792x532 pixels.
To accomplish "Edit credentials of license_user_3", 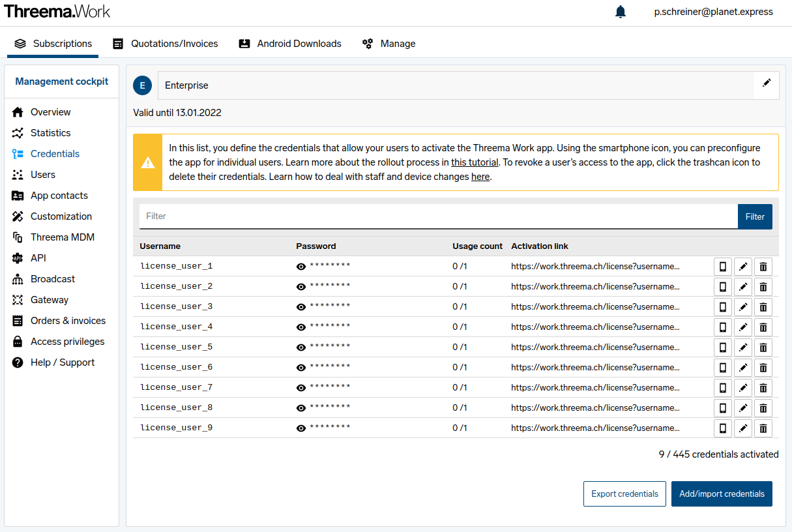I will pyautogui.click(x=742, y=306).
